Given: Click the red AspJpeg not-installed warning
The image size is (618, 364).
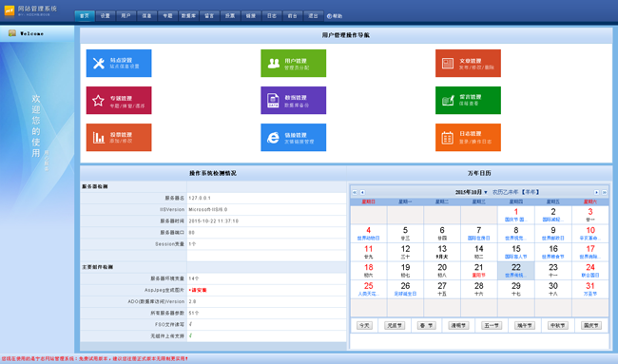Looking at the screenshot, I should [x=198, y=290].
